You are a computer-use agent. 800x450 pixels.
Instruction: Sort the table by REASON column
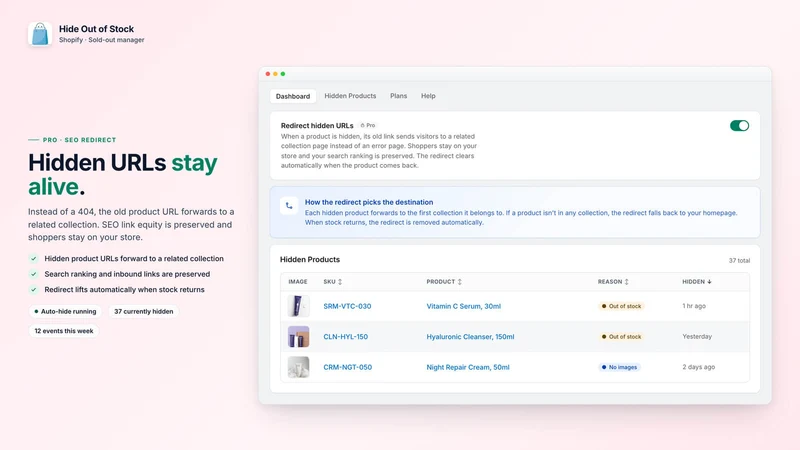[613, 282]
